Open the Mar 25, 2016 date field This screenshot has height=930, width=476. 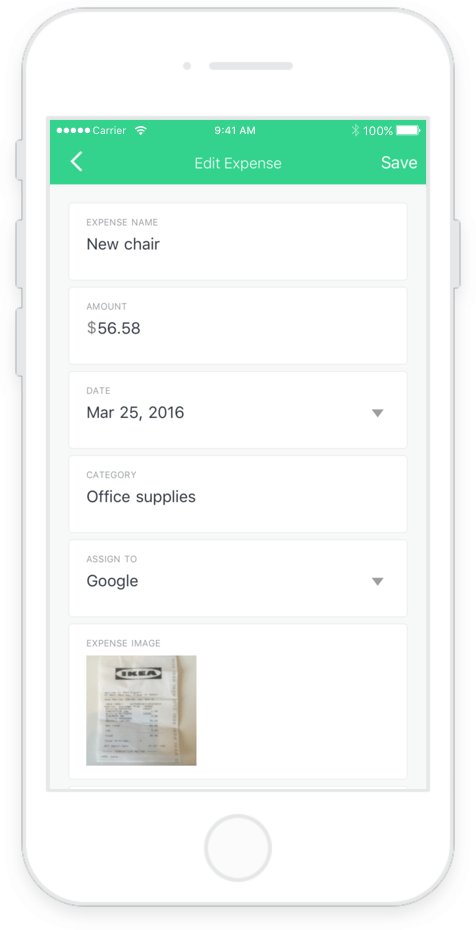coord(238,410)
